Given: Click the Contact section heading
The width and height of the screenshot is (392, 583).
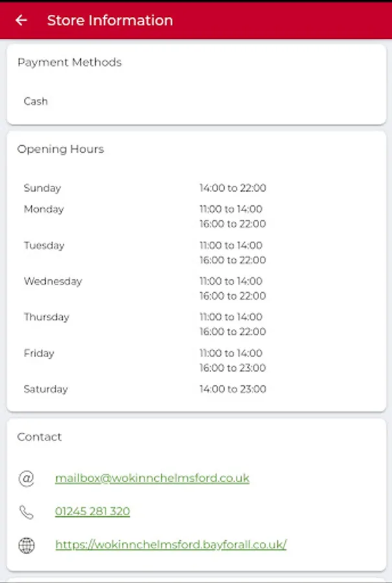Looking at the screenshot, I should click(40, 437).
